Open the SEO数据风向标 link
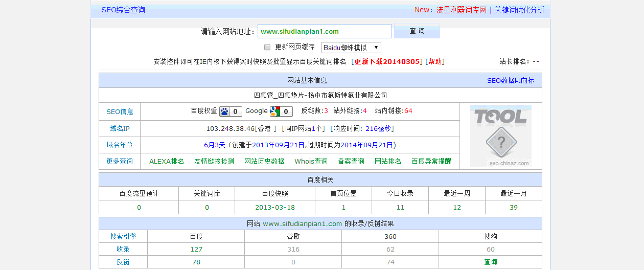 coord(511,80)
